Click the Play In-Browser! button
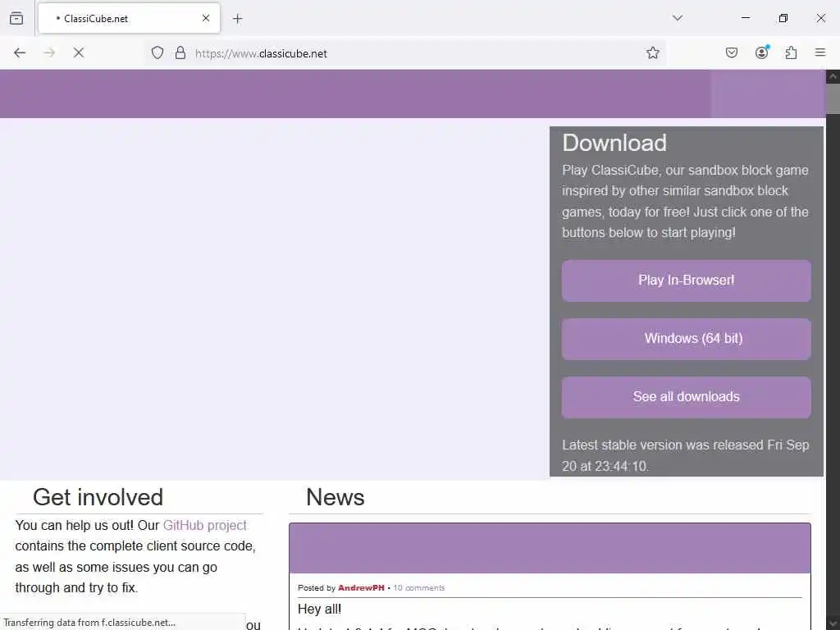 [687, 281]
